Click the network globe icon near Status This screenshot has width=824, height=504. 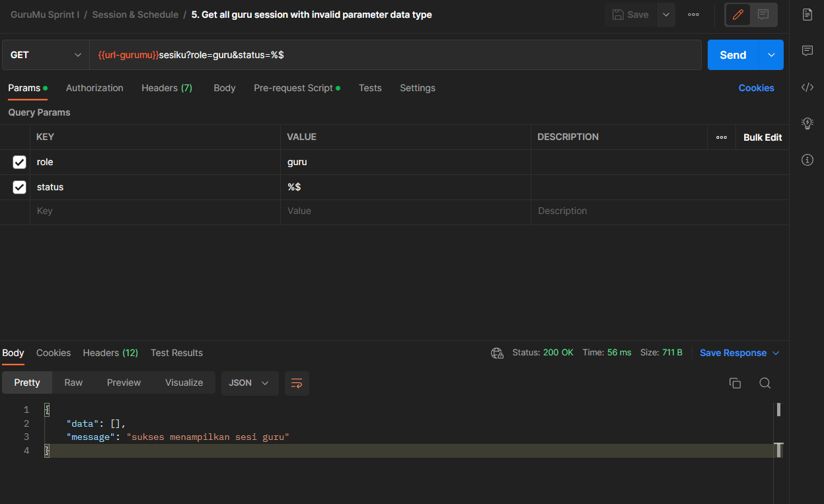[498, 353]
